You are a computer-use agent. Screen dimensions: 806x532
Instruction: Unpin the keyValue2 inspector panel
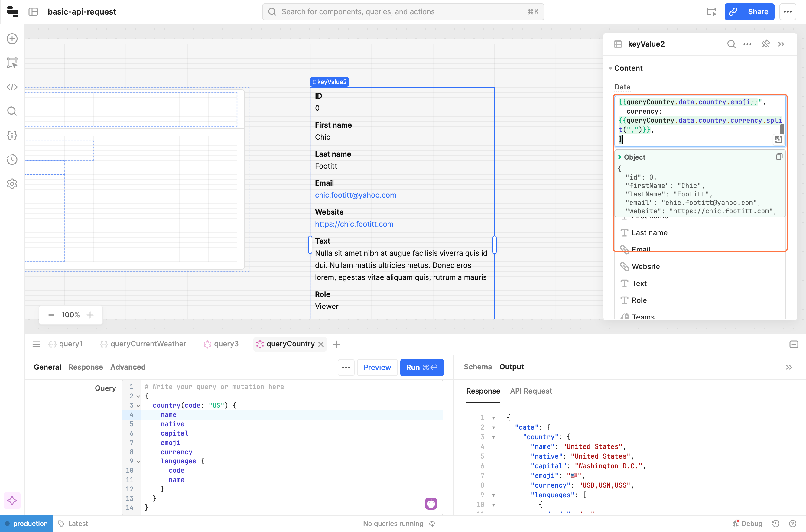click(x=765, y=44)
